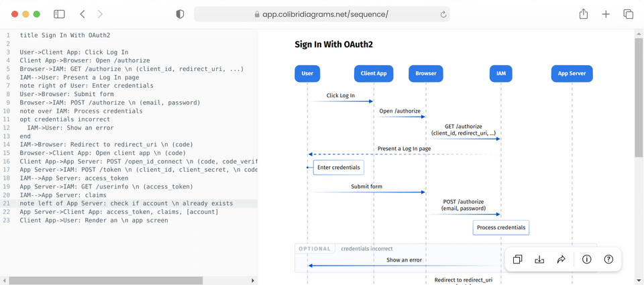Screen dimensions: 644x285
Task: Open the info icon in floating toolbar
Action: pyautogui.click(x=586, y=260)
